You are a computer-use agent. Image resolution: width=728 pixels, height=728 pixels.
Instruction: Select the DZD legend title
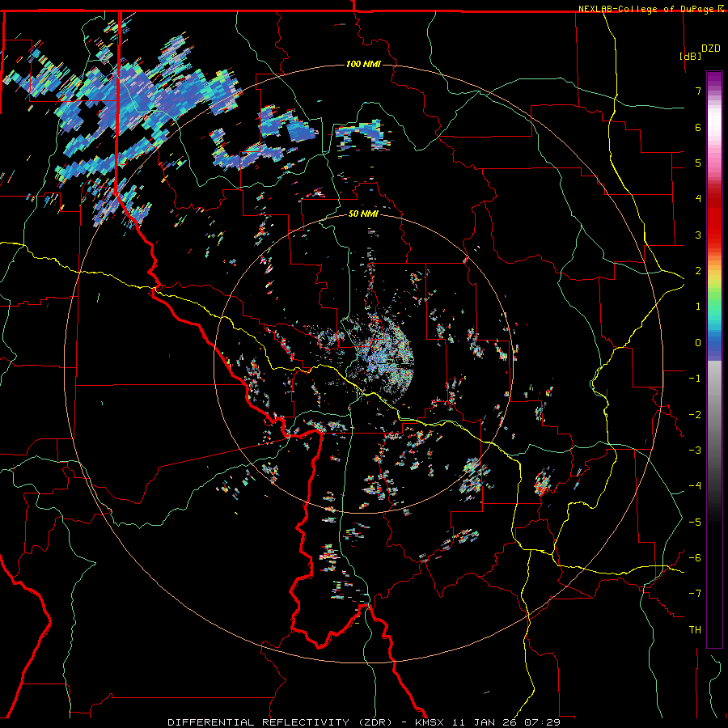tap(711, 49)
